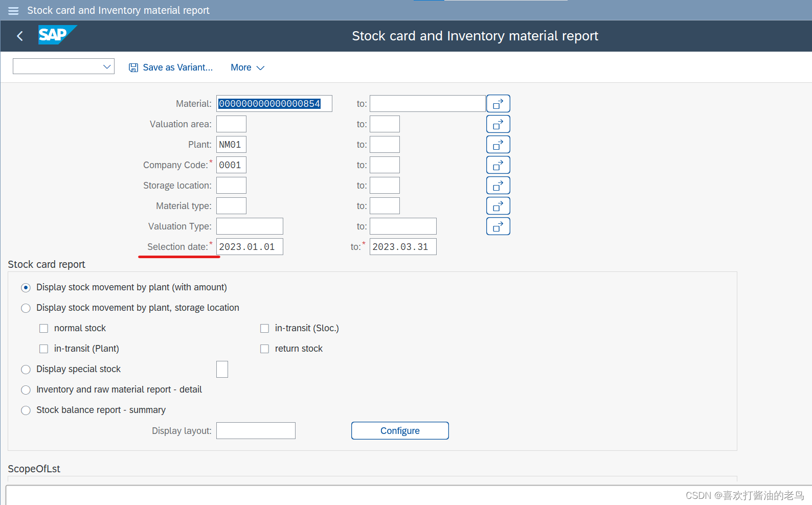Open multiple selection for Plant

point(498,145)
